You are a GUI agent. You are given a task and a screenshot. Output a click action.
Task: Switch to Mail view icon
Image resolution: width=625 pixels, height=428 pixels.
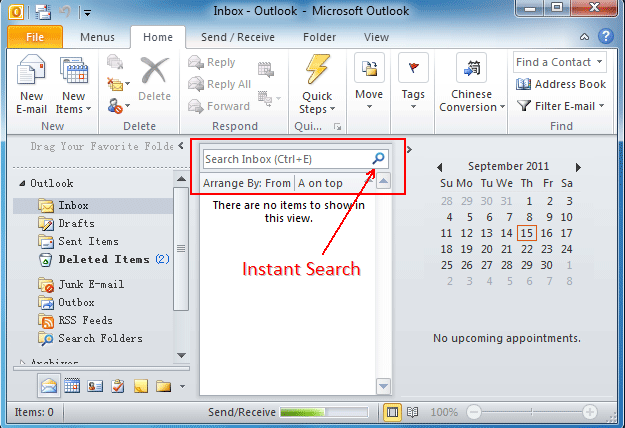click(x=49, y=386)
